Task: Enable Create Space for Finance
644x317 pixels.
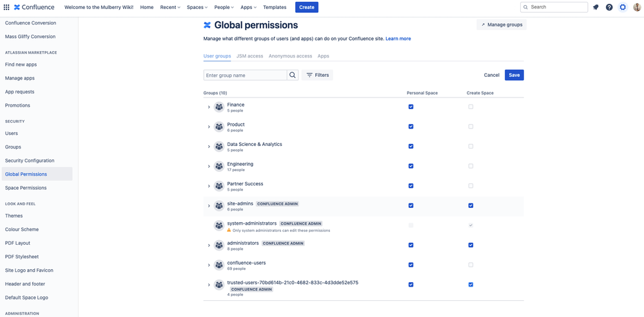Action: (471, 107)
